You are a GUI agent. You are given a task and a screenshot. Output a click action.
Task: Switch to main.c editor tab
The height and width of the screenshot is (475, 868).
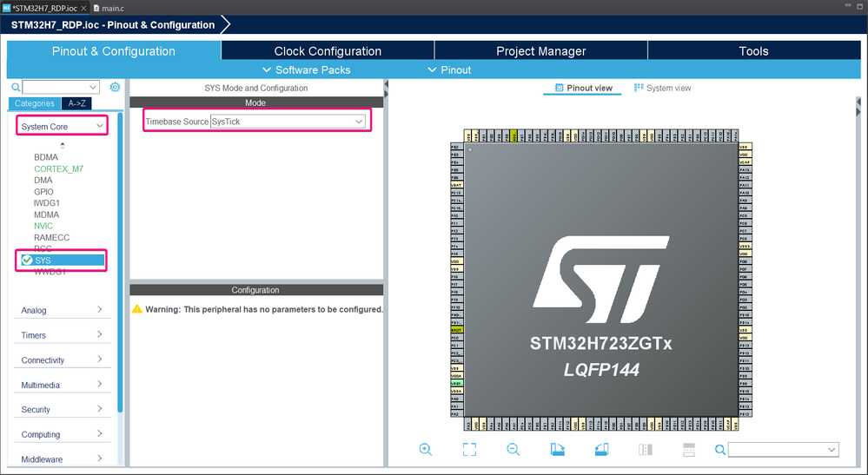(109, 9)
